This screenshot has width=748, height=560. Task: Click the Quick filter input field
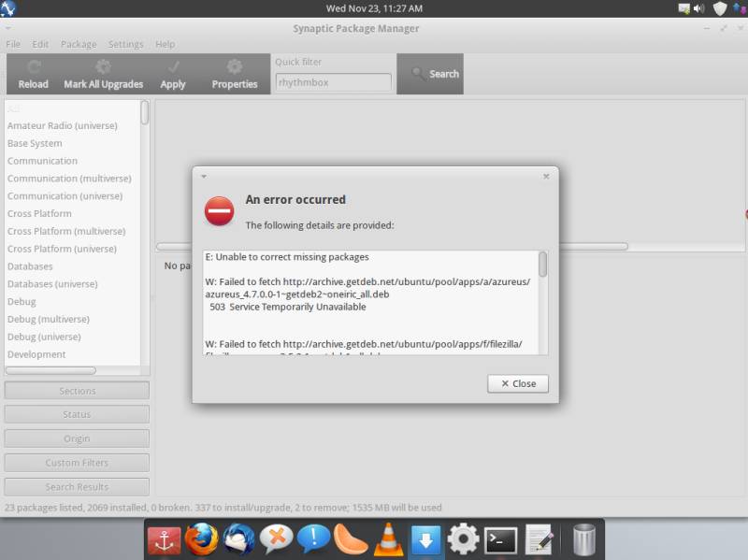tap(334, 82)
